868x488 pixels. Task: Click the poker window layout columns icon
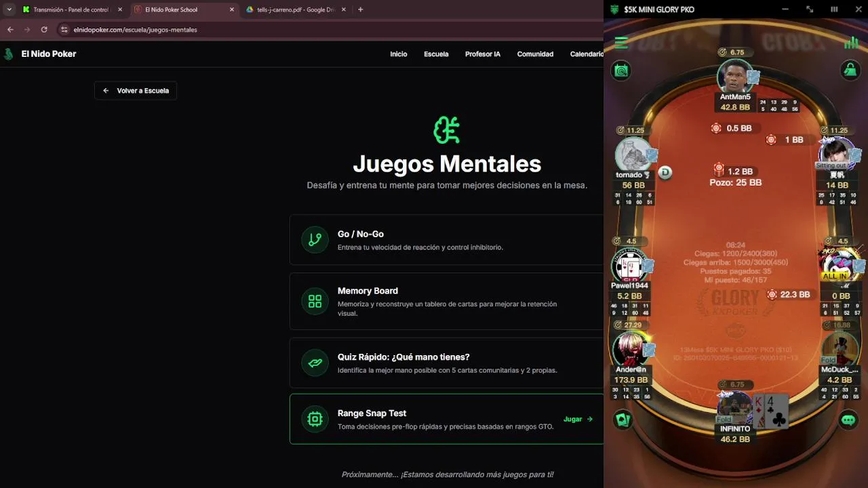point(834,9)
